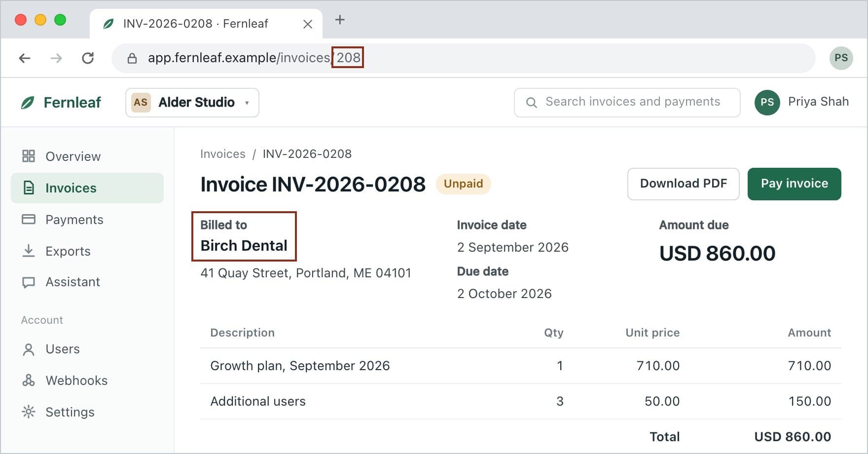Go to Payments in the sidebar
868x454 pixels.
pos(87,219)
